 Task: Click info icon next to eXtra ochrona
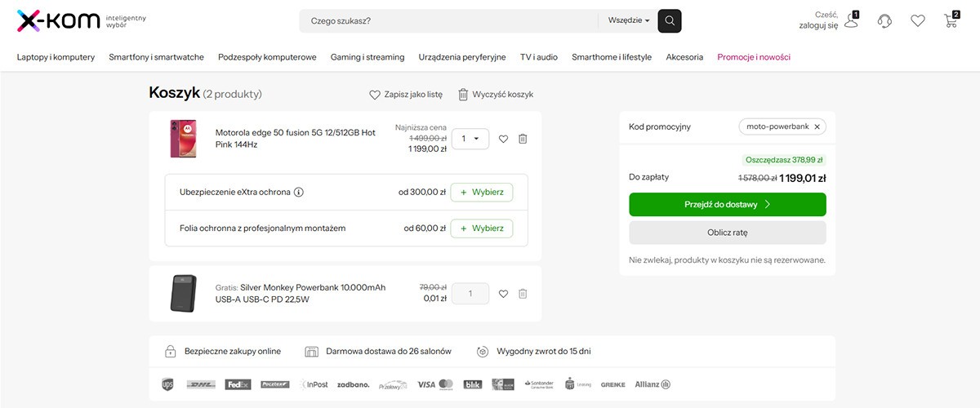[x=299, y=193]
